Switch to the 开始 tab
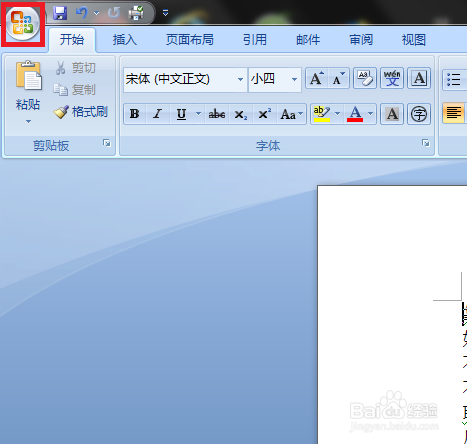This screenshot has width=467, height=444. click(x=72, y=40)
